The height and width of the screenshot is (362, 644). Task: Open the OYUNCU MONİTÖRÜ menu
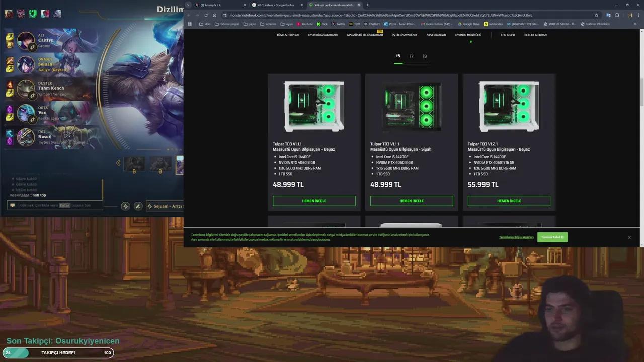pyautogui.click(x=468, y=35)
